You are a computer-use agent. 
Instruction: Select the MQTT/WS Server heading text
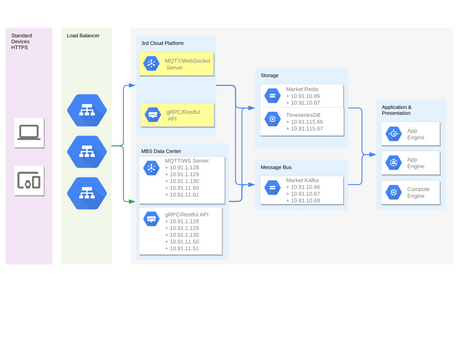coord(187,161)
